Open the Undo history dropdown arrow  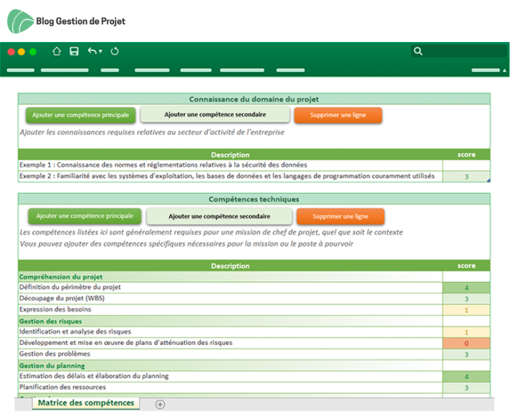tap(100, 51)
